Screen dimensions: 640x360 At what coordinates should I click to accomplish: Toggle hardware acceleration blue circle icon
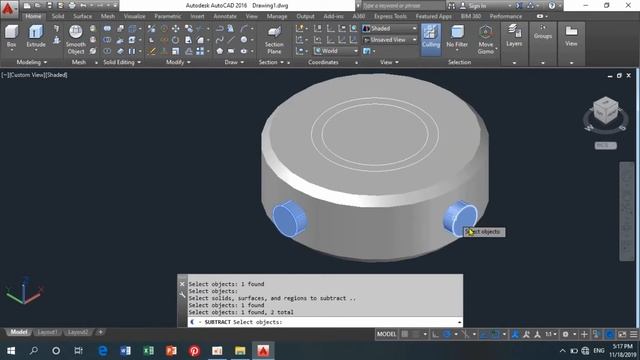pos(610,334)
